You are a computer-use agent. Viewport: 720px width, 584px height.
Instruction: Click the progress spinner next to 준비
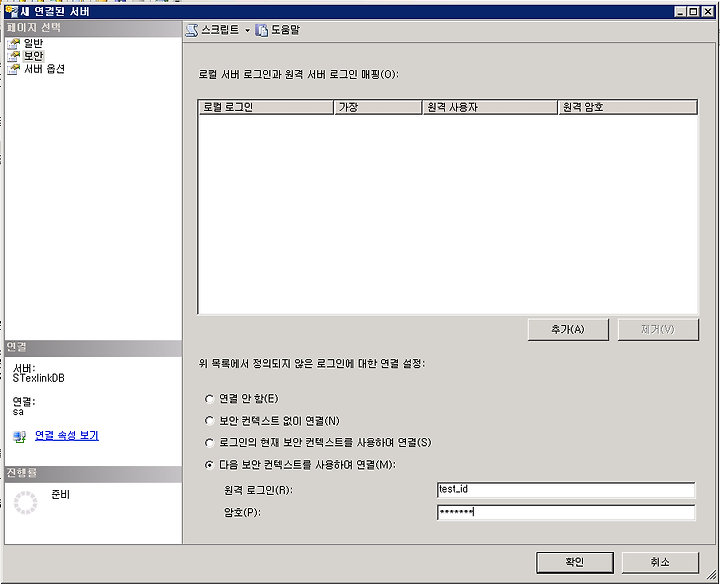click(x=26, y=502)
